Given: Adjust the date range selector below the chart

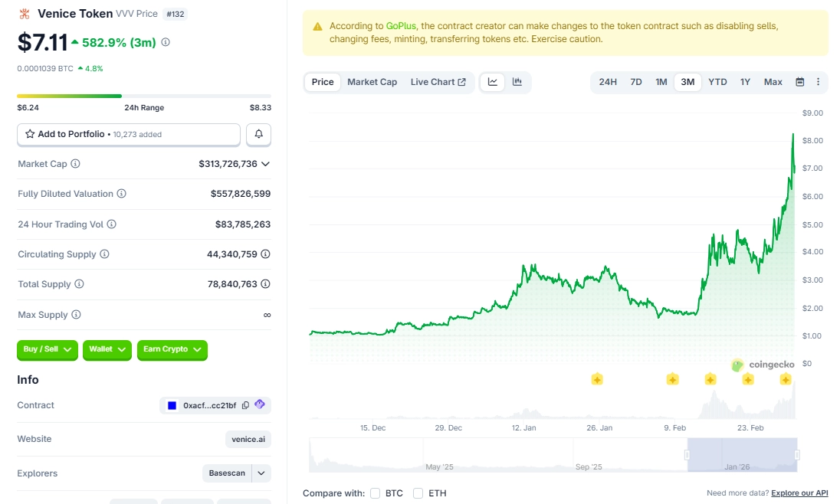Looking at the screenshot, I should point(740,455).
